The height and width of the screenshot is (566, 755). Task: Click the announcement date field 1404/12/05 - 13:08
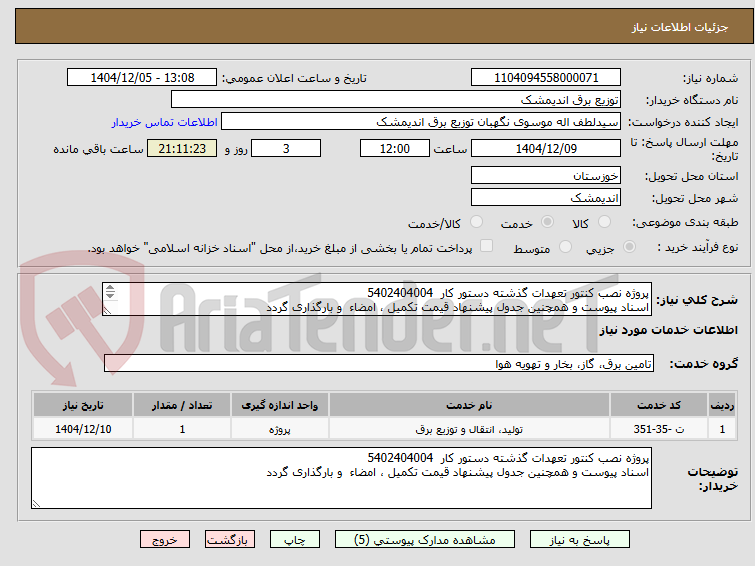coord(142,78)
